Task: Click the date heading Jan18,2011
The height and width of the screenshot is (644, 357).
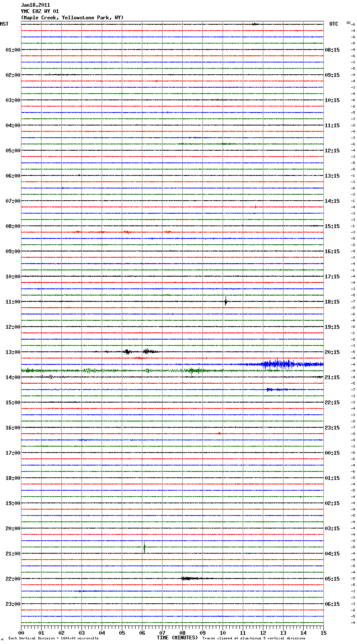Action: coord(35,5)
